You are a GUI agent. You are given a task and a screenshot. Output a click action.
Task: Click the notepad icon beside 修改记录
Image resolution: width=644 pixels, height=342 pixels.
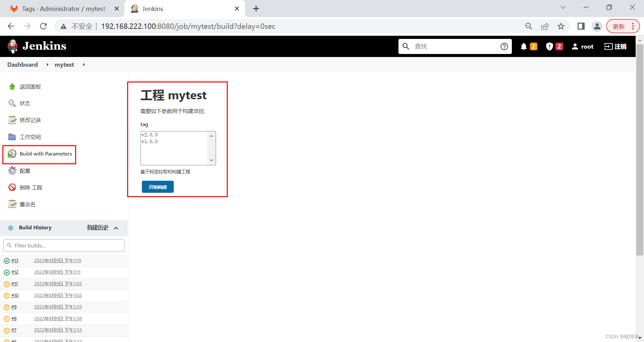pos(12,120)
